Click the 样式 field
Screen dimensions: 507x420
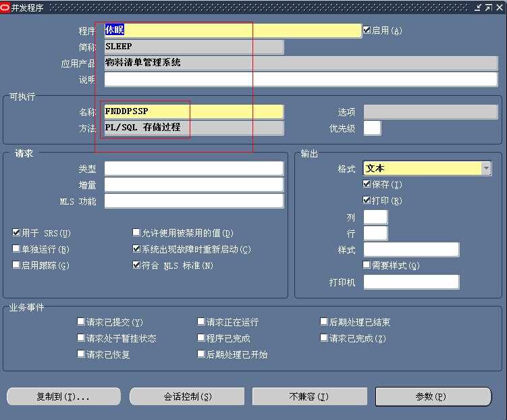point(411,249)
